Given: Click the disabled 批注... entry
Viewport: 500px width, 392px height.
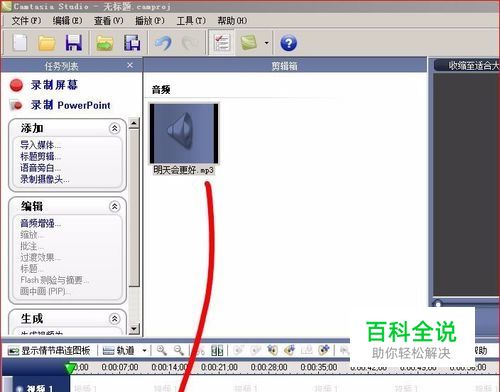Looking at the screenshot, I should click(32, 246).
